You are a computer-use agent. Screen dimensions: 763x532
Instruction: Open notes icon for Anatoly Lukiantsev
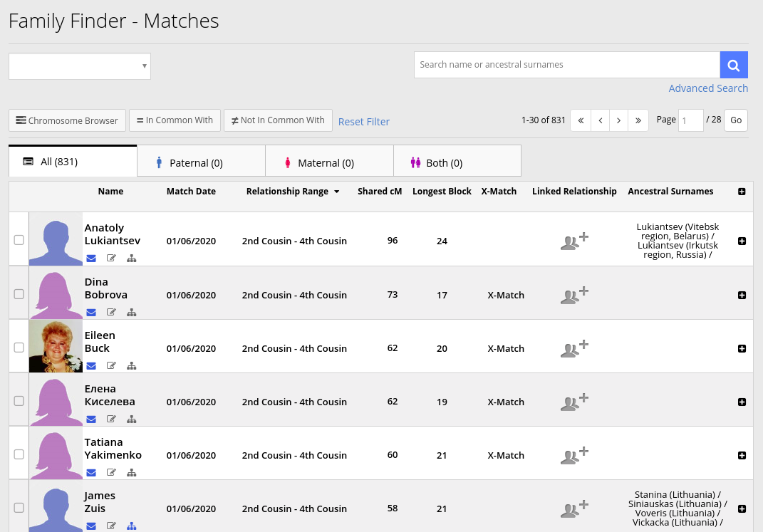pyautogui.click(x=111, y=259)
